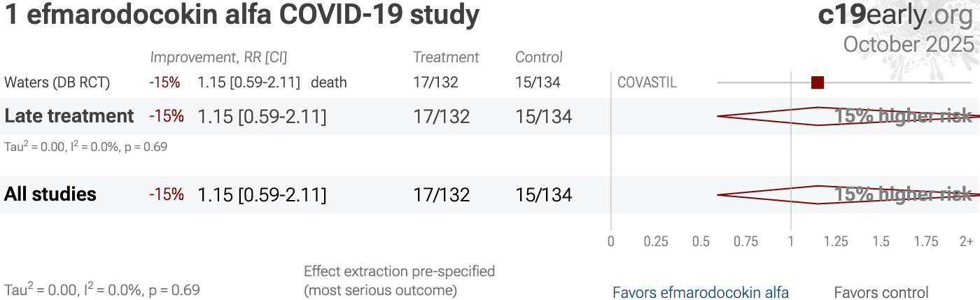Click the Control column header
This screenshot has height=300, width=980.
click(539, 57)
